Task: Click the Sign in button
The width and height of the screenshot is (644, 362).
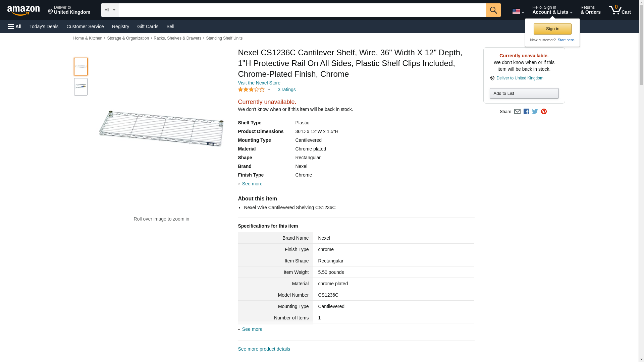Action: pos(552,29)
